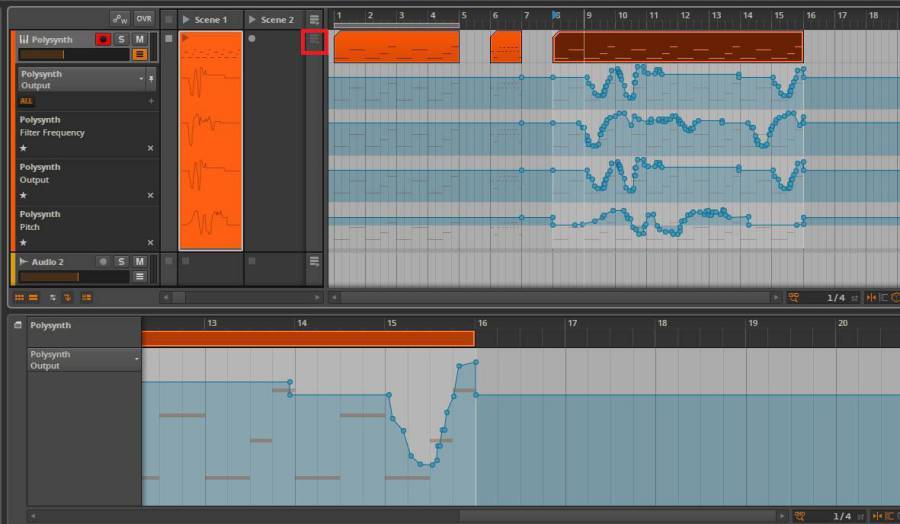Toggle the OVR overdub button
The height and width of the screenshot is (524, 900).
[144, 19]
